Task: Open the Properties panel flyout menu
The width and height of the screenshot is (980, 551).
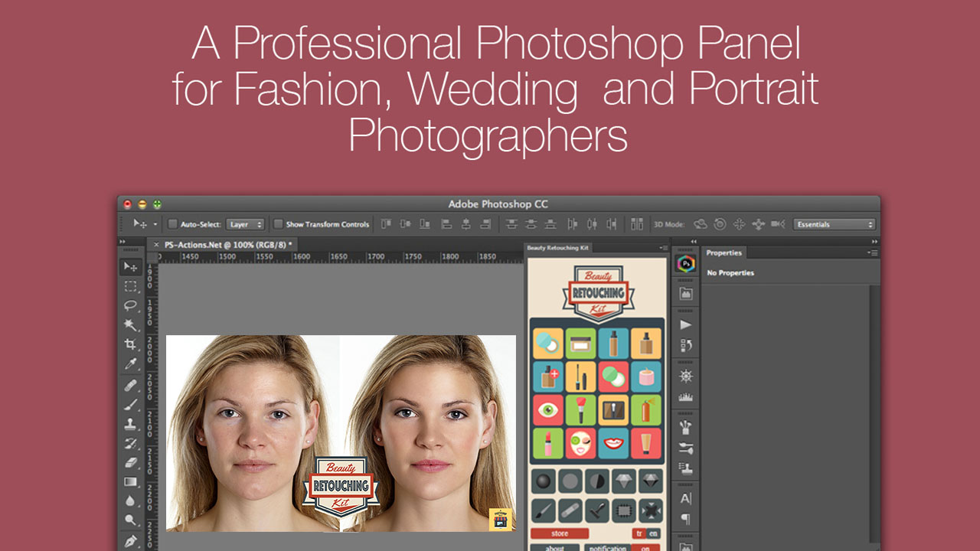Action: click(872, 253)
